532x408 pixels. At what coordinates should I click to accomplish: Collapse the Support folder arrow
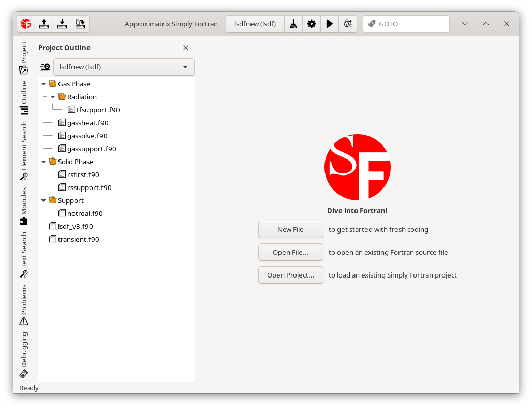43,200
